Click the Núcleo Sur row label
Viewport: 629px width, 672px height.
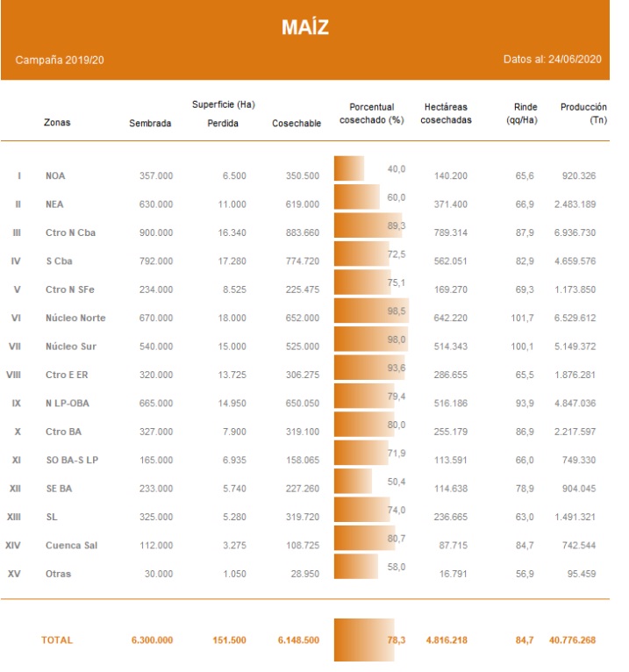coord(71,347)
